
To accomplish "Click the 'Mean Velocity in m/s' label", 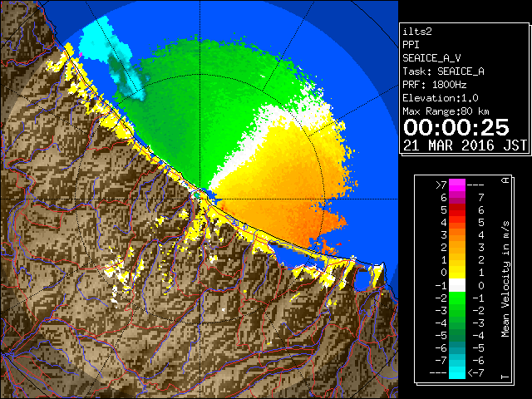I will tap(505, 279).
